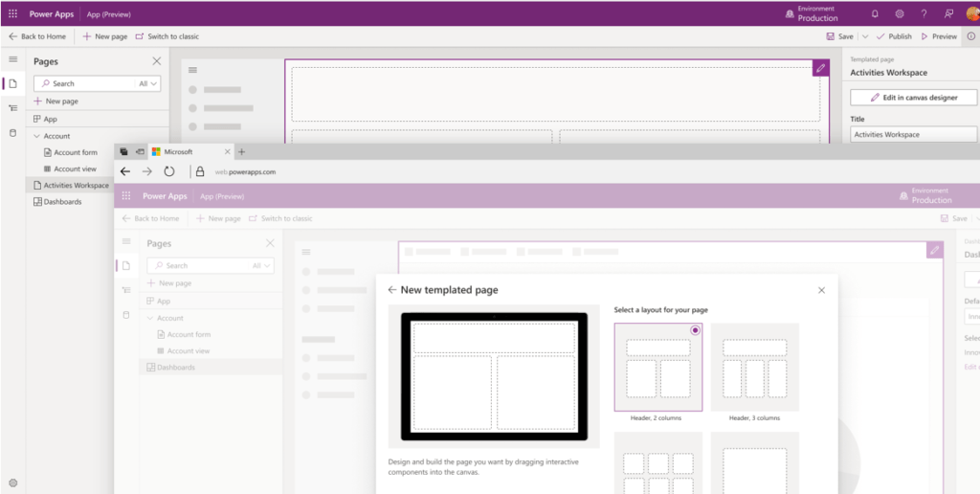Screen dimensions: 980x494
Task: Expand the All filter dropdown in Pages search
Action: point(148,84)
